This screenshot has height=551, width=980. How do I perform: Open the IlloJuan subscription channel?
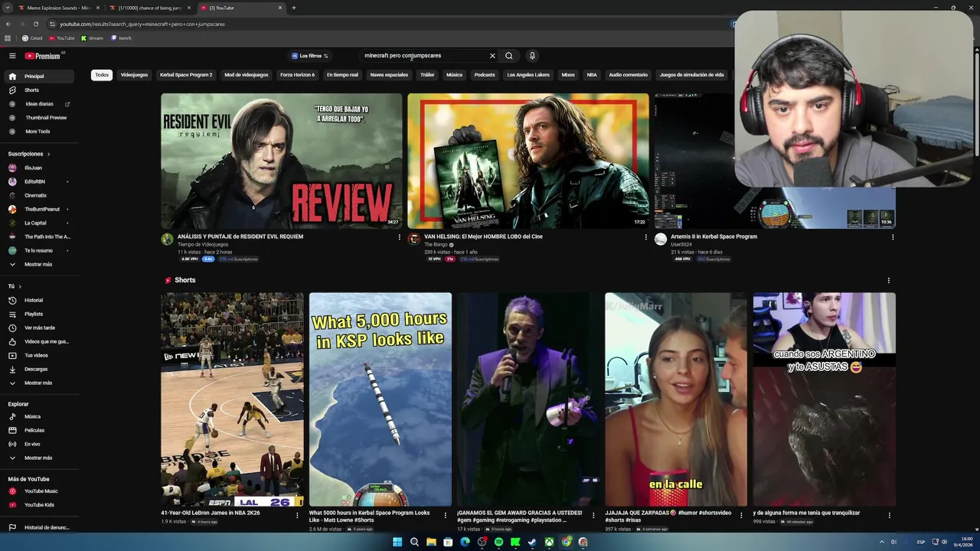pyautogui.click(x=40, y=168)
